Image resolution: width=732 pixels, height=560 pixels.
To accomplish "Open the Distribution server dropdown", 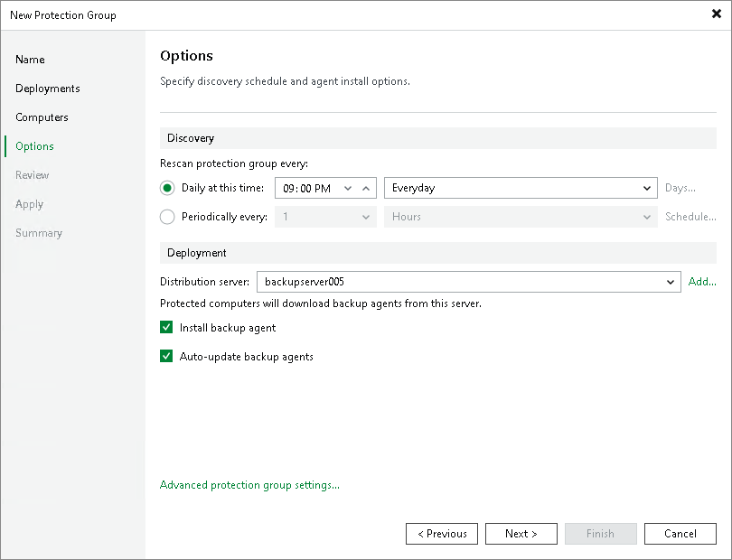I will tap(469, 282).
